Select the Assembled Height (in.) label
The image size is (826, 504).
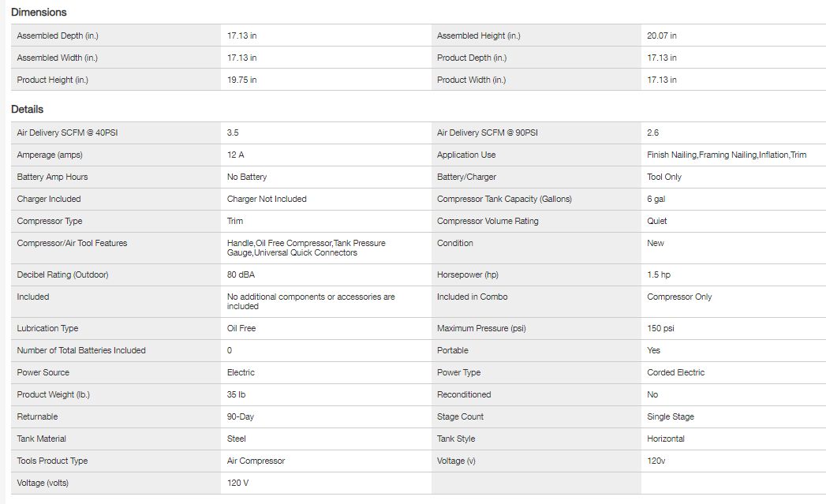(478, 35)
